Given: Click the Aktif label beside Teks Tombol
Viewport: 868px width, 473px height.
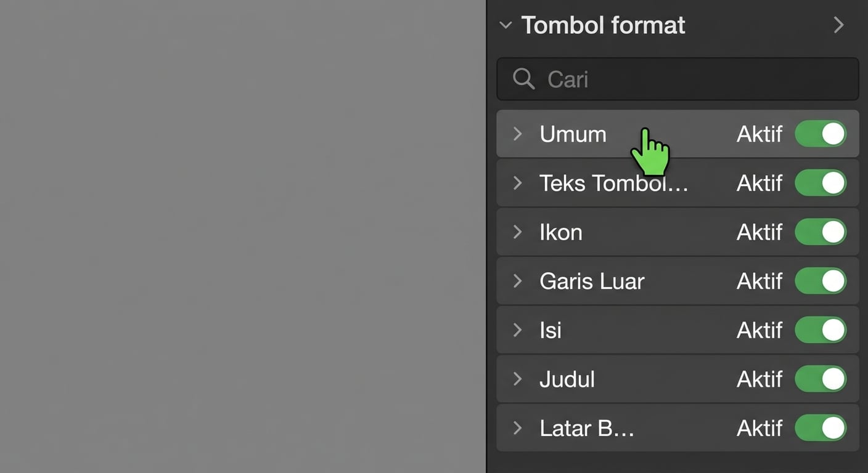Looking at the screenshot, I should coord(759,183).
